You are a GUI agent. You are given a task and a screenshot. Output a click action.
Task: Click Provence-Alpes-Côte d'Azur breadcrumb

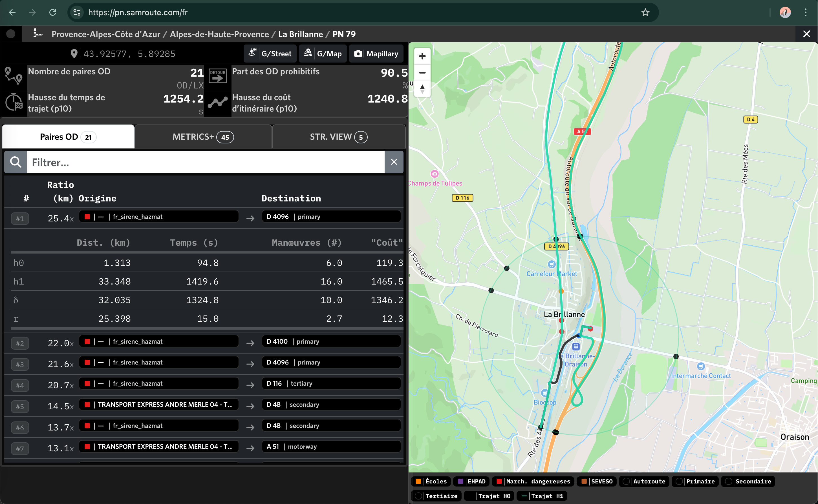click(x=106, y=34)
